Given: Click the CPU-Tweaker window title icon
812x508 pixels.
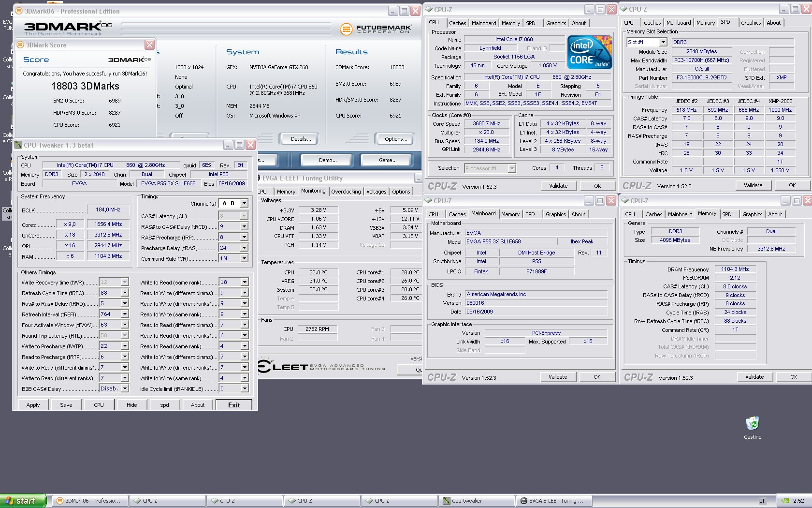Looking at the screenshot, I should tap(18, 145).
